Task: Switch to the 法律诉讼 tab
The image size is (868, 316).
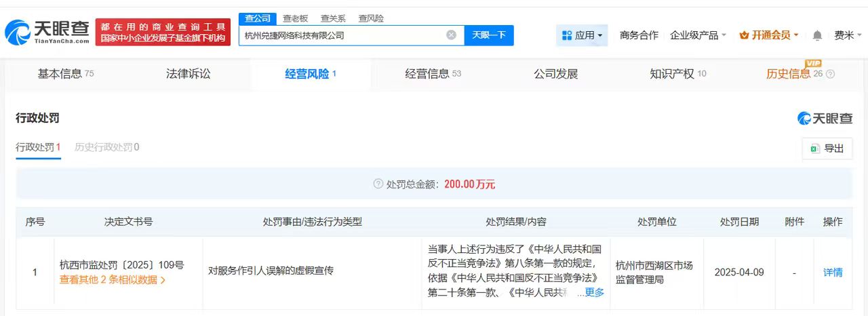Action: pyautogui.click(x=188, y=74)
